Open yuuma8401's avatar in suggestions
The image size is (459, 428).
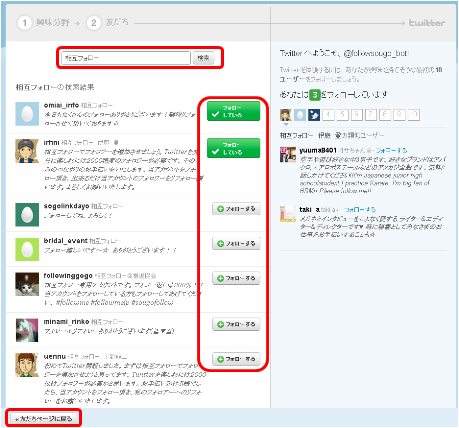tap(288, 155)
